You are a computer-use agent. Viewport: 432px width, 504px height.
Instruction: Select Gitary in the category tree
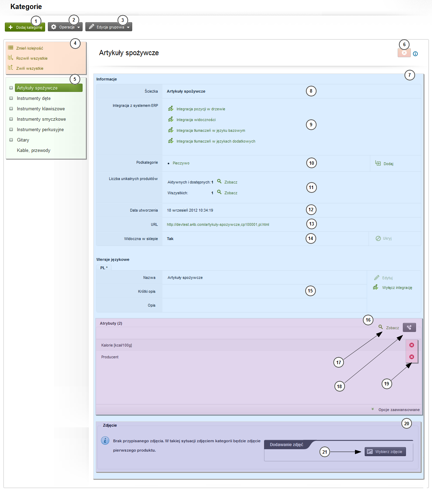point(23,140)
